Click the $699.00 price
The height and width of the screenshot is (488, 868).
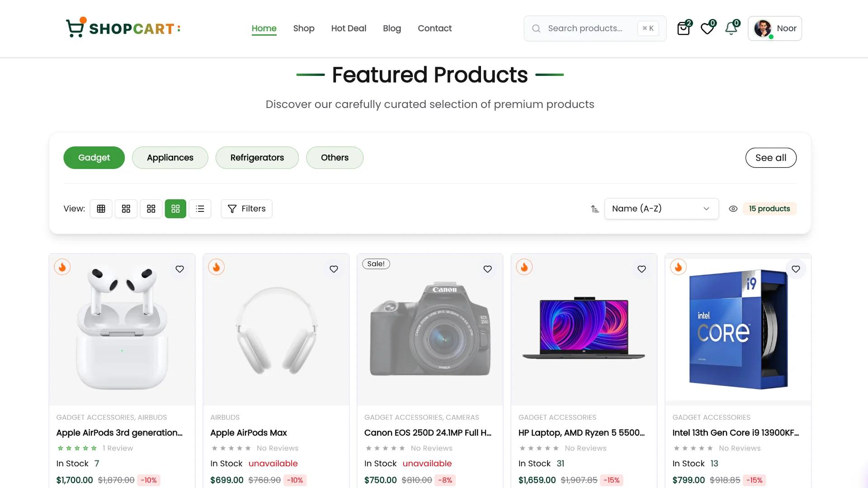(227, 480)
